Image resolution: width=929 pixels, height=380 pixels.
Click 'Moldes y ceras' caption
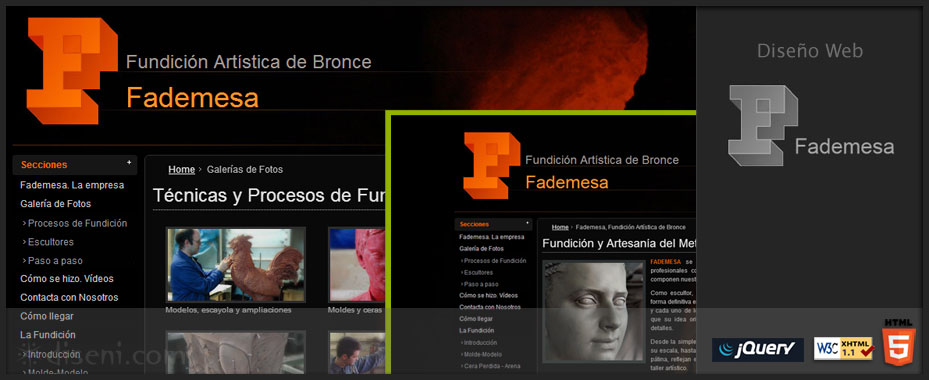tap(355, 310)
